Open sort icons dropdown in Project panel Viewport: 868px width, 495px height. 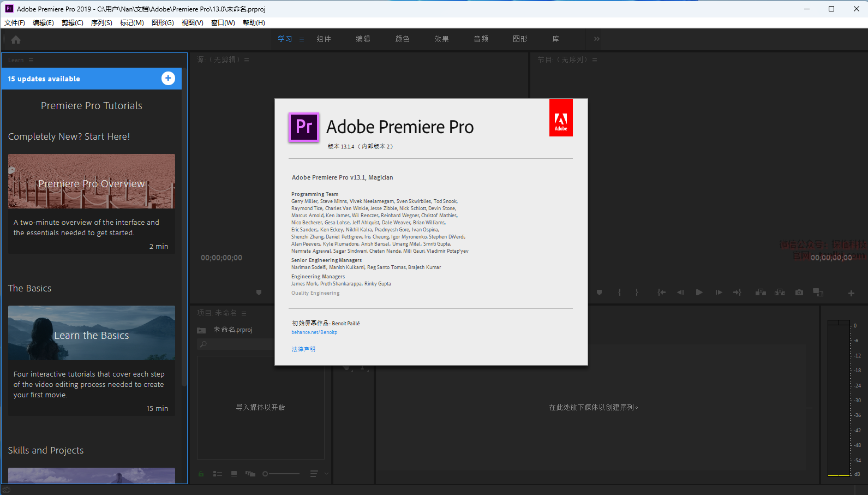pos(314,474)
